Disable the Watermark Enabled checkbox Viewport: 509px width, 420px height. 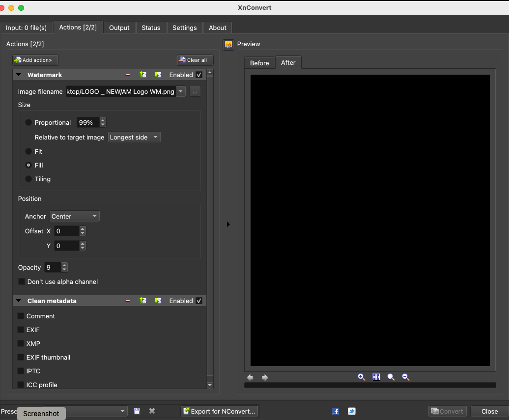click(x=199, y=75)
